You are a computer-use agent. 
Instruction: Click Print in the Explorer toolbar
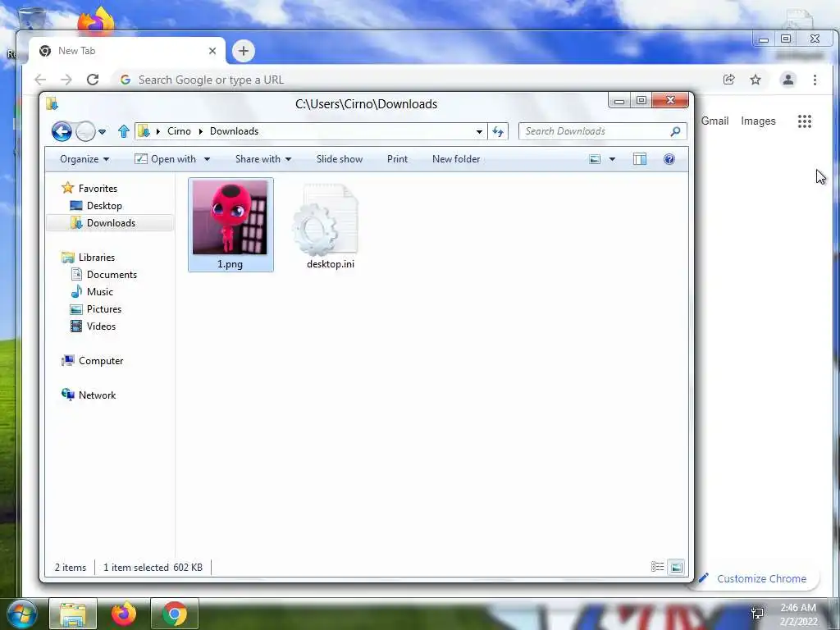(398, 159)
